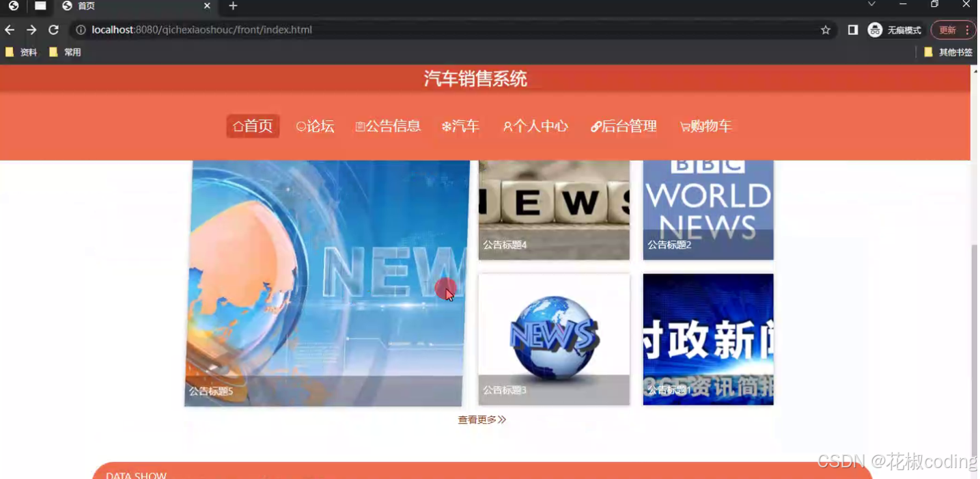Open the 其他书签 bookmarks folder

click(948, 52)
